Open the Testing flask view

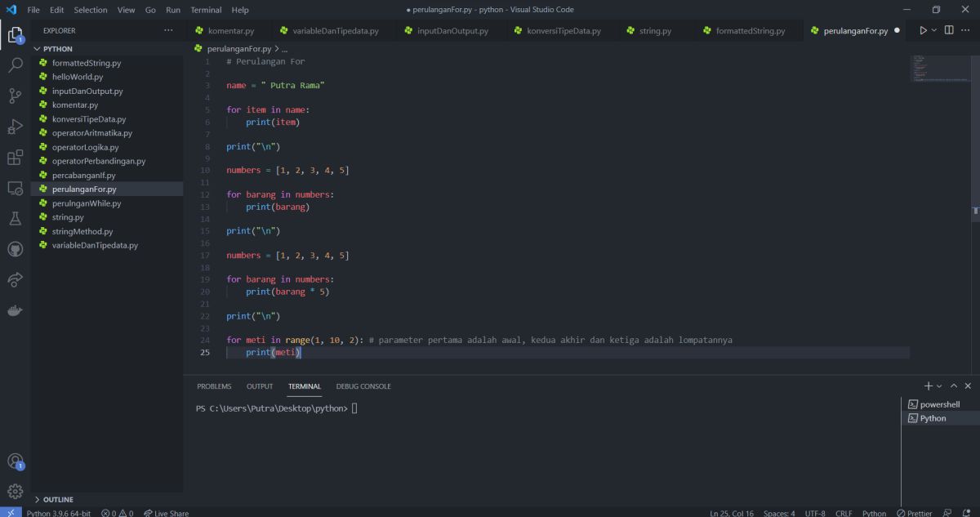pos(15,218)
